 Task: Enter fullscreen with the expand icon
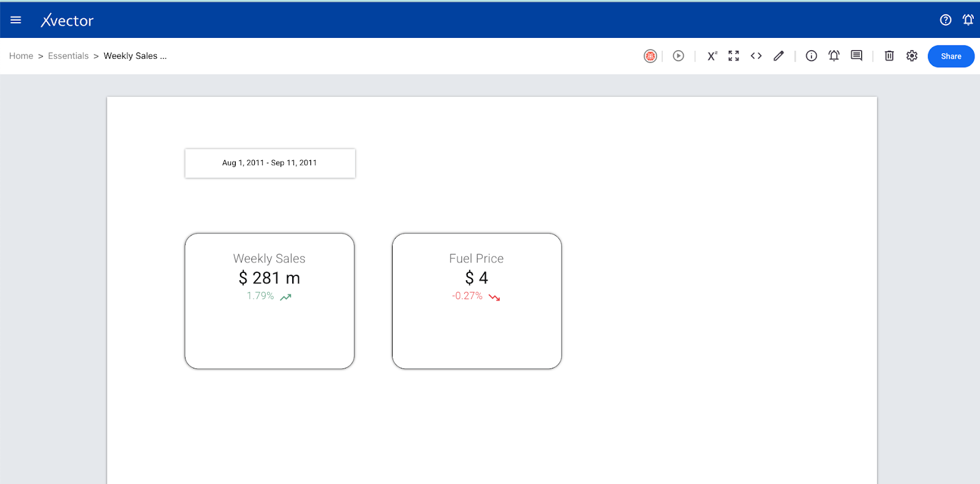click(734, 56)
